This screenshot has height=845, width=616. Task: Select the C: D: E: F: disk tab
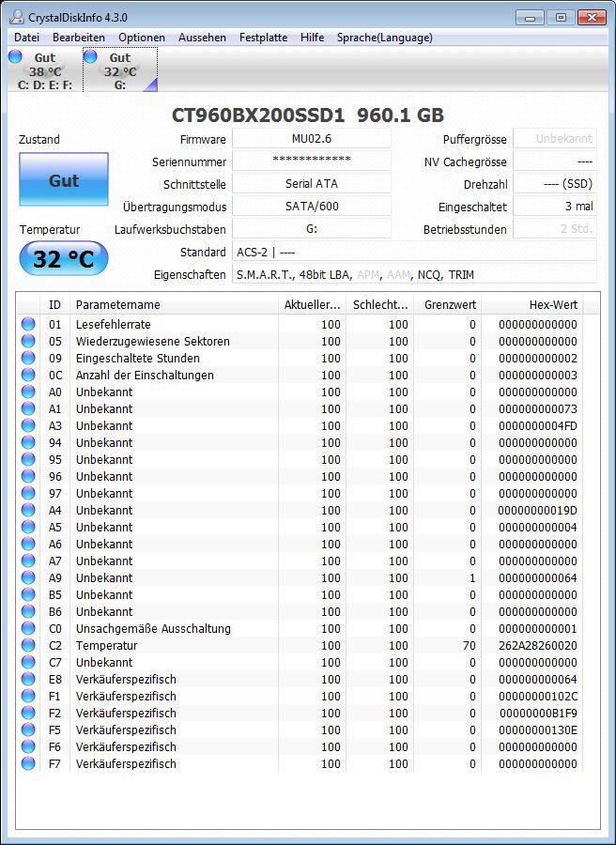pos(45,70)
